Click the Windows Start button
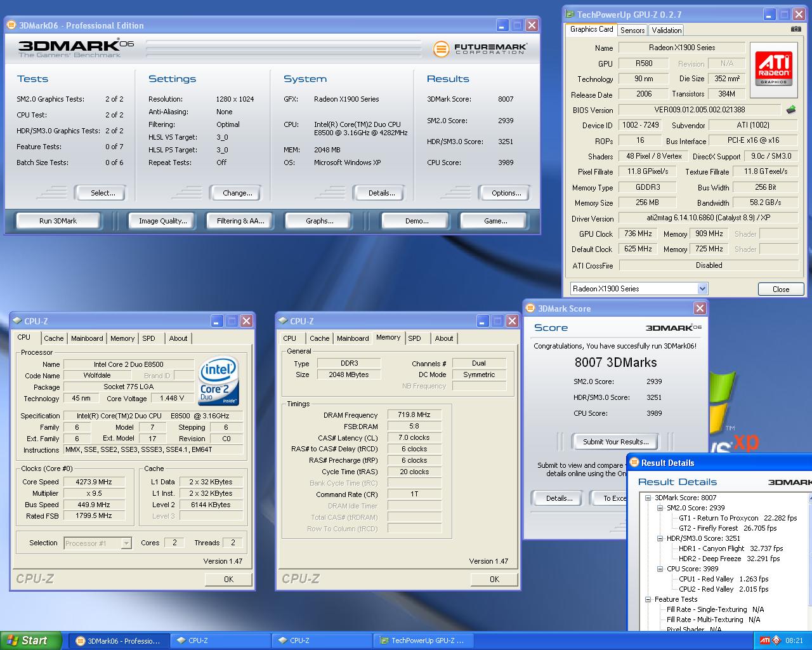The width and height of the screenshot is (812, 650). 31,640
